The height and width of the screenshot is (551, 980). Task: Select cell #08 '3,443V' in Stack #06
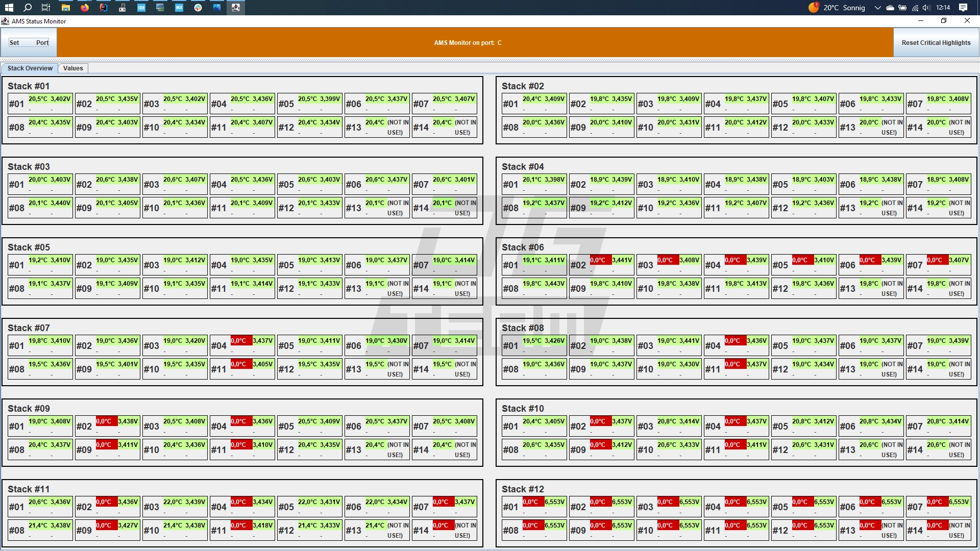pyautogui.click(x=534, y=288)
